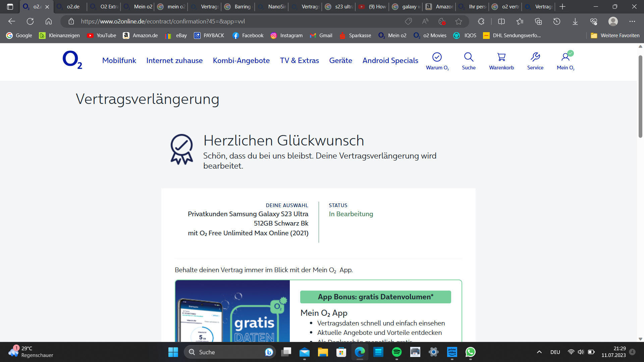Screen dimensions: 644x362
Task: Open the Kombi-Angebote menu
Action: tap(241, 60)
